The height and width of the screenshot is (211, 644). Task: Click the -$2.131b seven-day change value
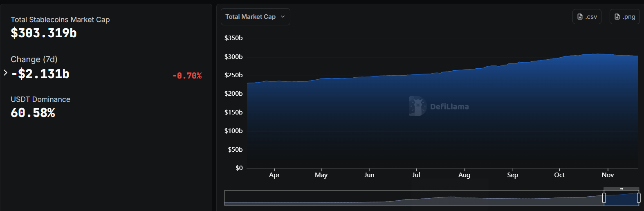click(x=40, y=74)
